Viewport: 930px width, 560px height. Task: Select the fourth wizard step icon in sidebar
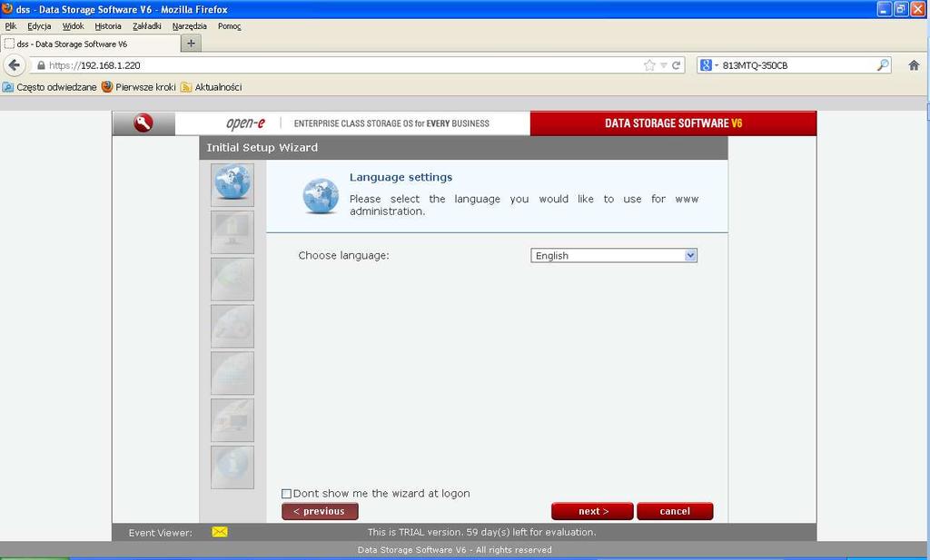[x=232, y=326]
